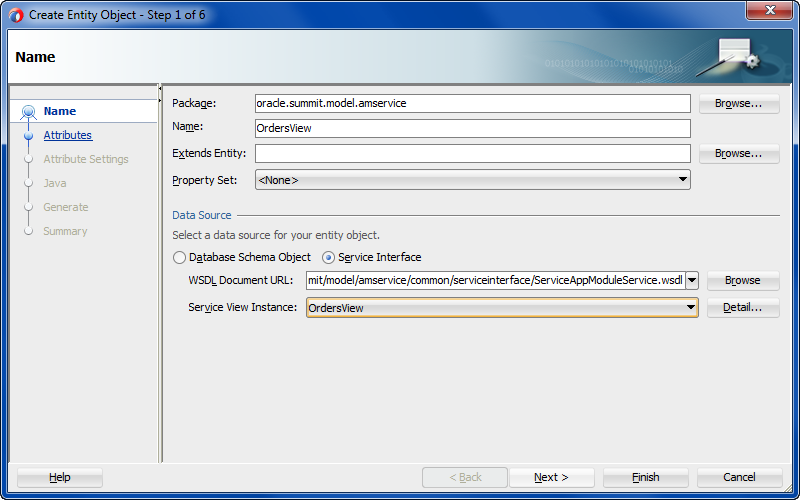The width and height of the screenshot is (800, 500).
Task: Click into the WSDL Document URL field
Action: pos(495,280)
